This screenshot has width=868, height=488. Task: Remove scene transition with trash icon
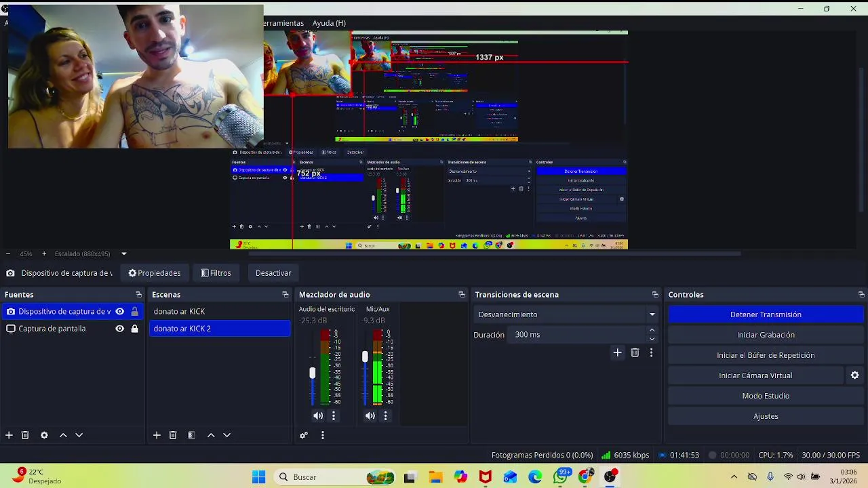[x=635, y=352]
